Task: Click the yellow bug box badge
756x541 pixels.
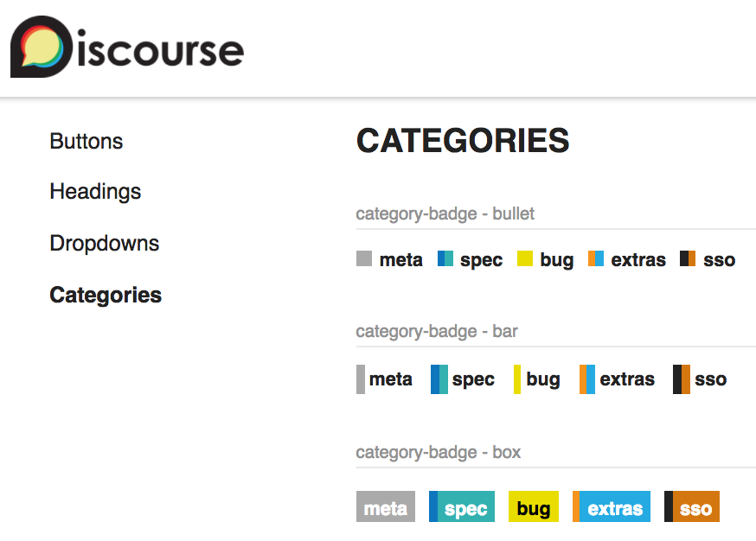Action: tap(534, 507)
